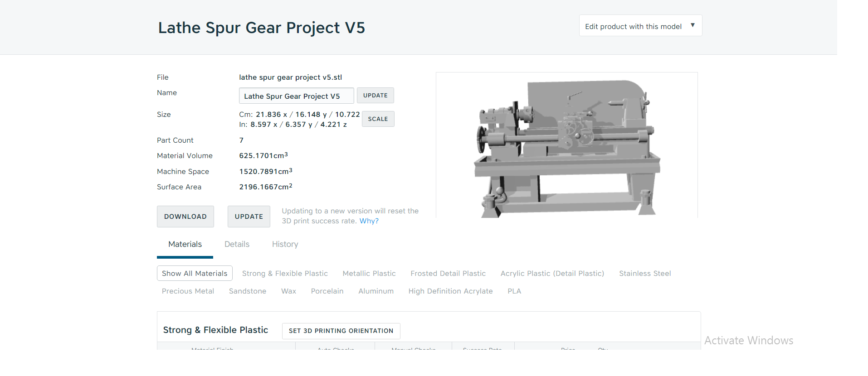Click UPDATE button beside DOWNLOAD
The image size is (868, 376).
point(249,217)
